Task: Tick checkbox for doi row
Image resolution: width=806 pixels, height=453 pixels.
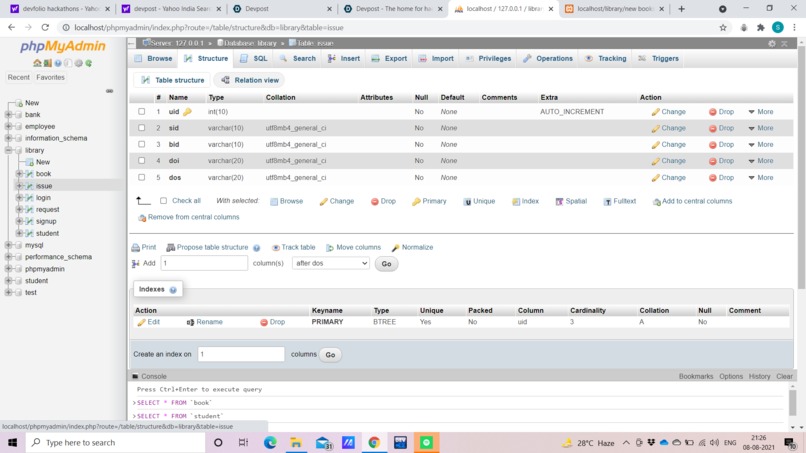Action: tap(141, 161)
